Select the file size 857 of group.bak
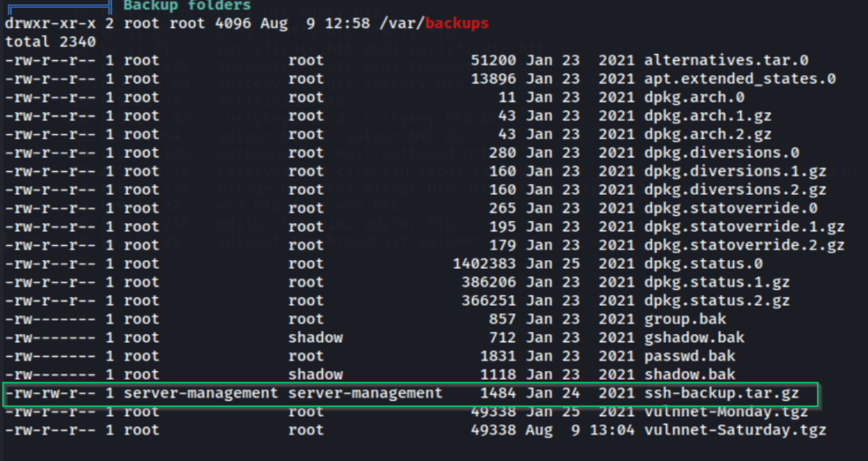The height and width of the screenshot is (461, 868). point(503,319)
